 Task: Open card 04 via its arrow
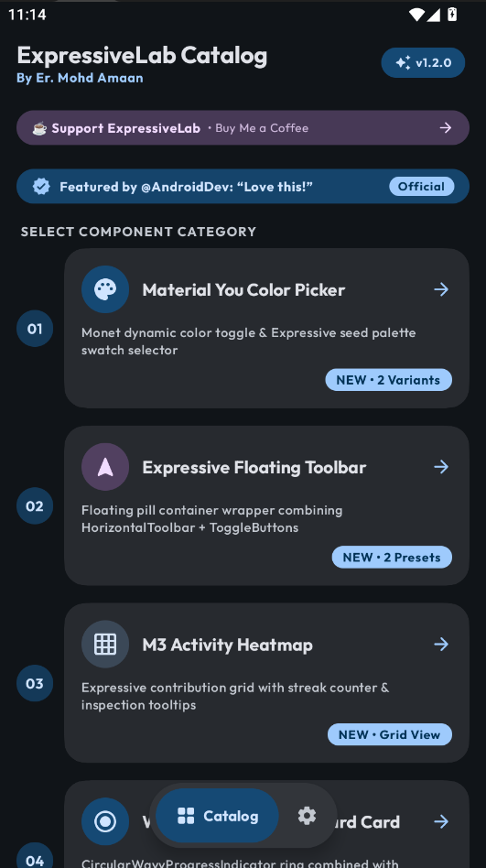(441, 821)
